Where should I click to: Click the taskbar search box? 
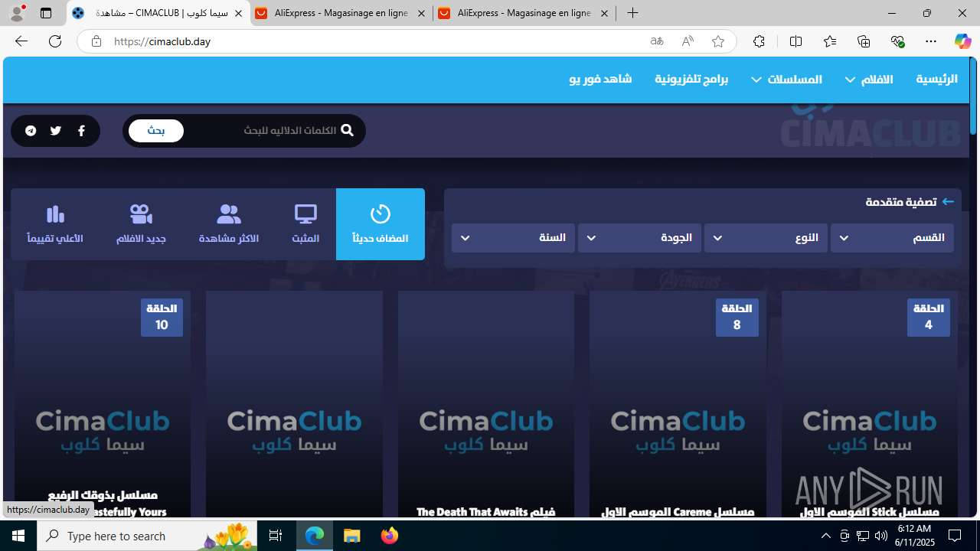[x=148, y=536]
